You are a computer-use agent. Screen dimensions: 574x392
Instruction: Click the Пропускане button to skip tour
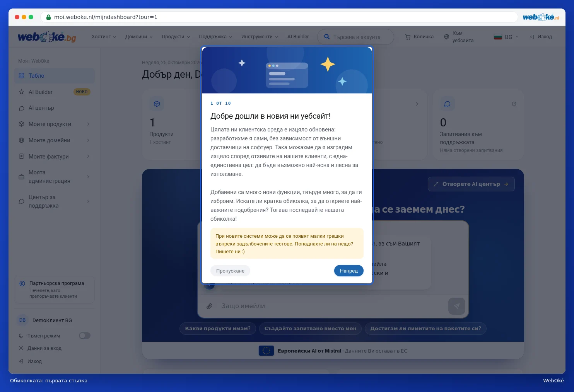[230, 271]
